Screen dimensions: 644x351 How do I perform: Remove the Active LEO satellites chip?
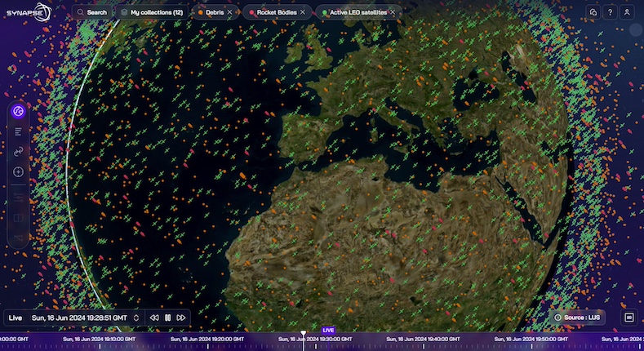(393, 12)
